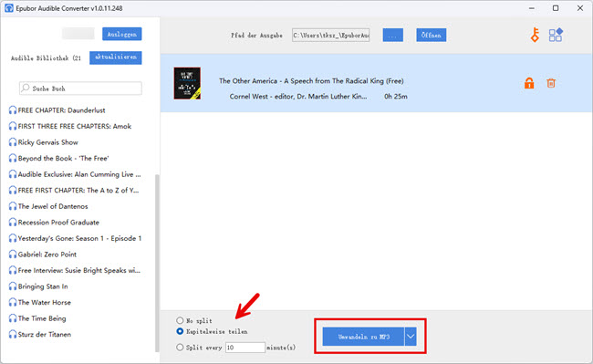Click the aktualisieren button
The width and height of the screenshot is (593, 364).
[x=115, y=57]
